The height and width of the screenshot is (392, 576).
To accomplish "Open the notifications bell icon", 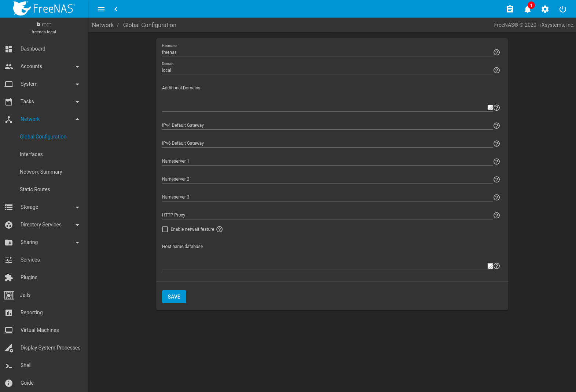I will [527, 9].
